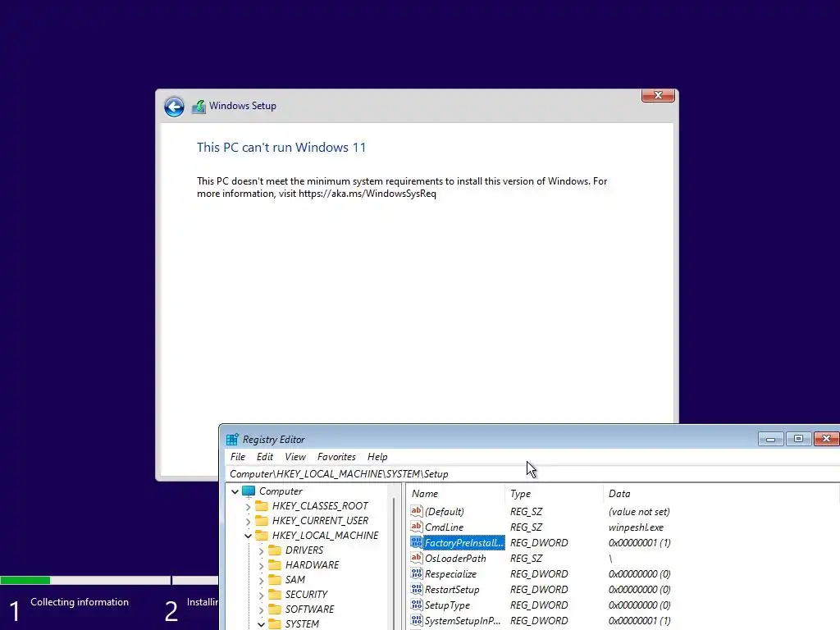The height and width of the screenshot is (630, 840).
Task: Click the SECURITY folder icon
Action: (275, 594)
